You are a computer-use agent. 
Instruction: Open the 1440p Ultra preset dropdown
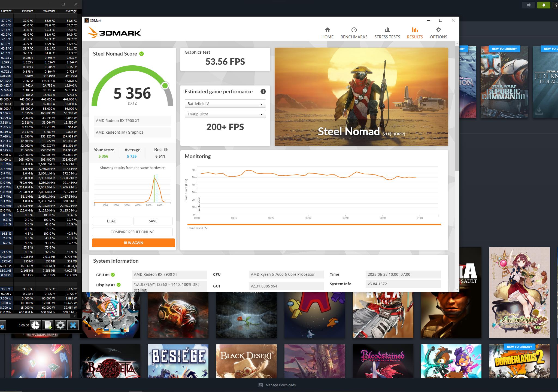point(225,114)
